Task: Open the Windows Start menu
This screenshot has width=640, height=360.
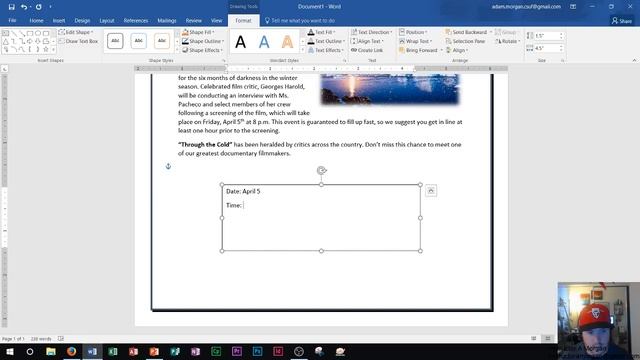Action: point(9,351)
